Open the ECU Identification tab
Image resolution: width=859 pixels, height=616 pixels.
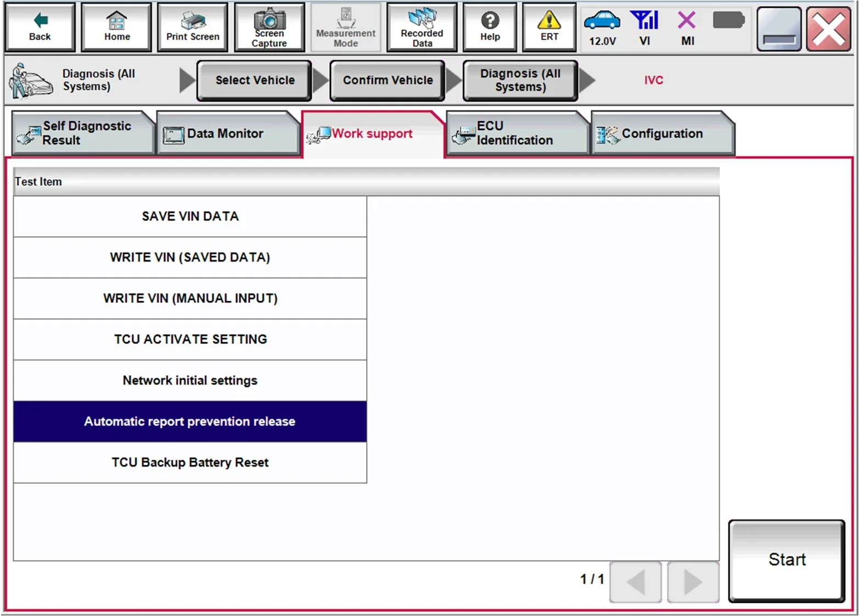(517, 133)
